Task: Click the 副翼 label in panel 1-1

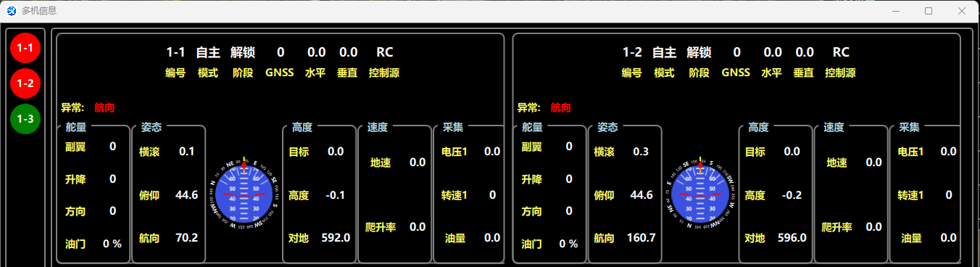Action: tap(75, 147)
